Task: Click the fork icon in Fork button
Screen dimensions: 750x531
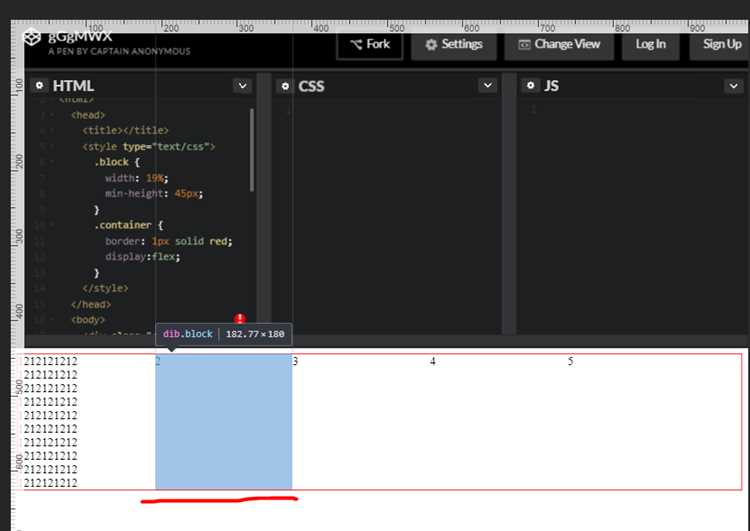Action: coord(356,44)
